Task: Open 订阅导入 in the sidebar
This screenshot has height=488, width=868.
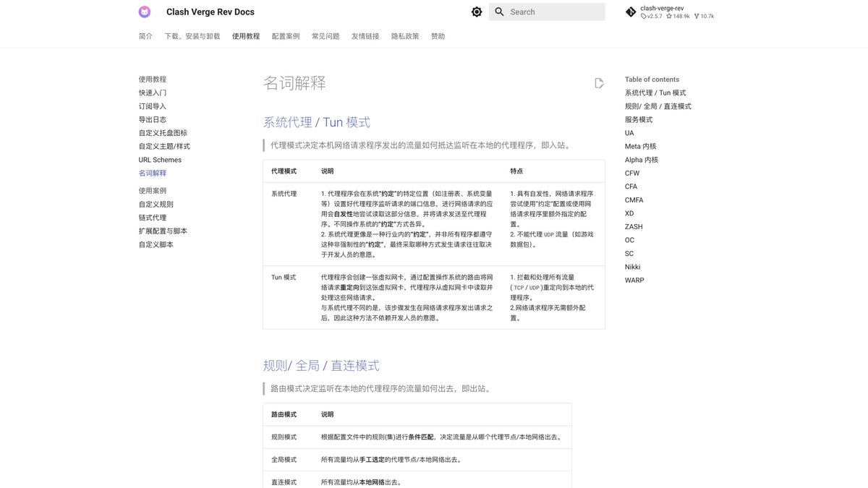Action: pos(153,106)
